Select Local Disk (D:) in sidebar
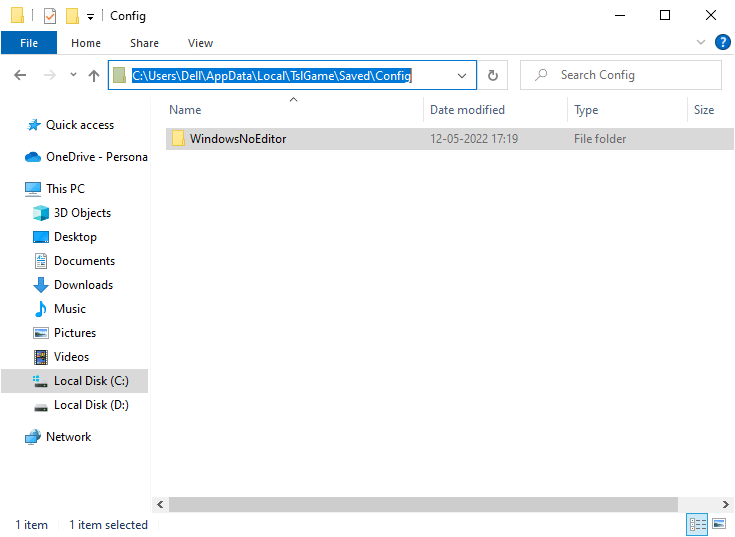735x537 pixels. click(x=81, y=405)
